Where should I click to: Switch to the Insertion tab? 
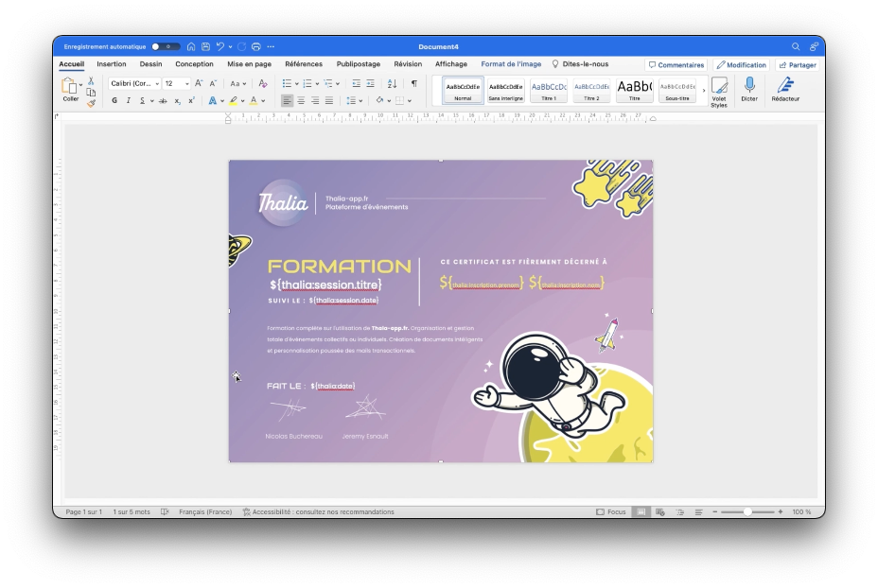(x=111, y=64)
